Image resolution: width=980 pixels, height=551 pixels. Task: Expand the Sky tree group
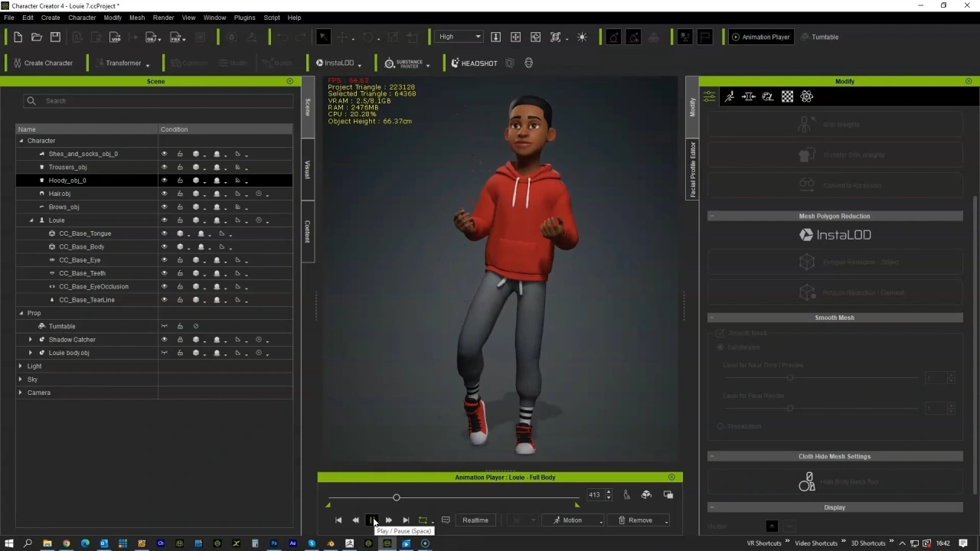(21, 380)
